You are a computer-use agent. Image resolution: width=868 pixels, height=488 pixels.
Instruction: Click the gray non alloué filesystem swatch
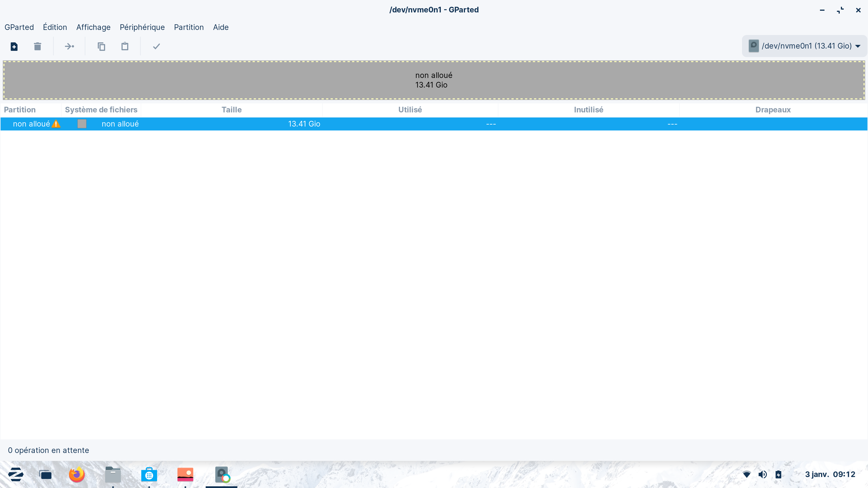click(82, 124)
